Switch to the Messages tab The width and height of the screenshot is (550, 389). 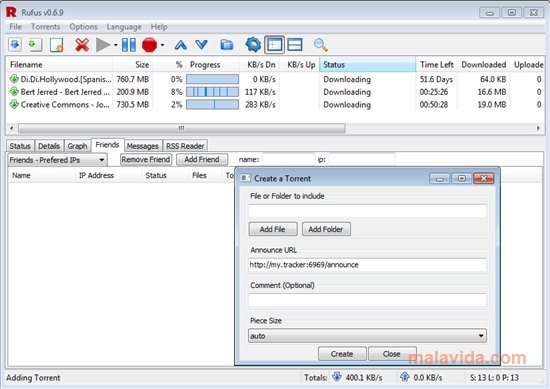point(142,146)
